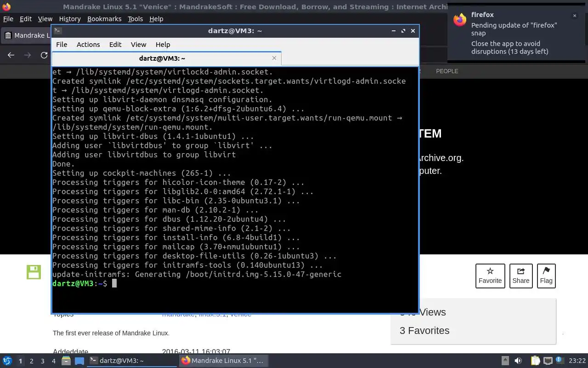The height and width of the screenshot is (368, 588).
Task: Click the taskbar clock showing 23:22
Action: pos(577,361)
